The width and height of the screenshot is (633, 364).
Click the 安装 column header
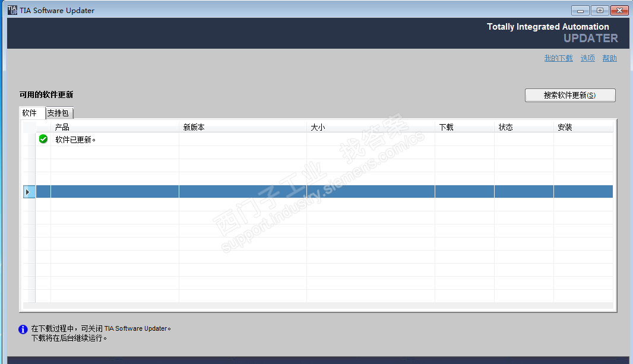[583, 127]
